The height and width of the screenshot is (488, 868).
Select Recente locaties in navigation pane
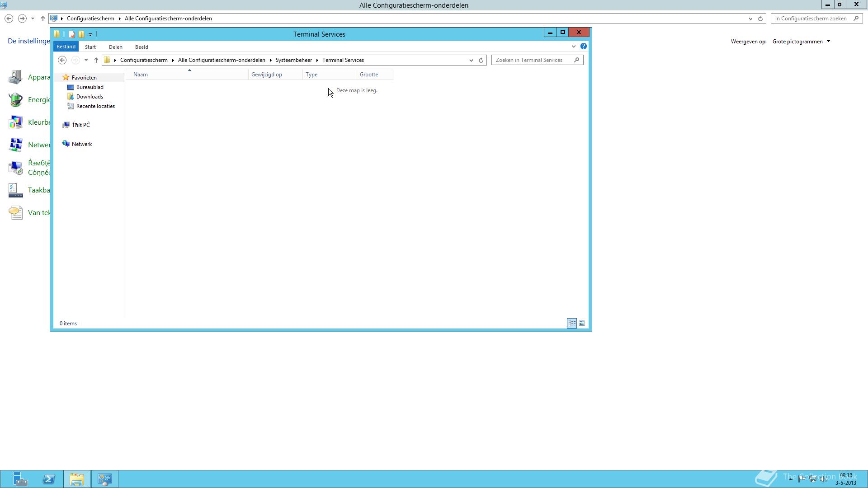point(95,106)
